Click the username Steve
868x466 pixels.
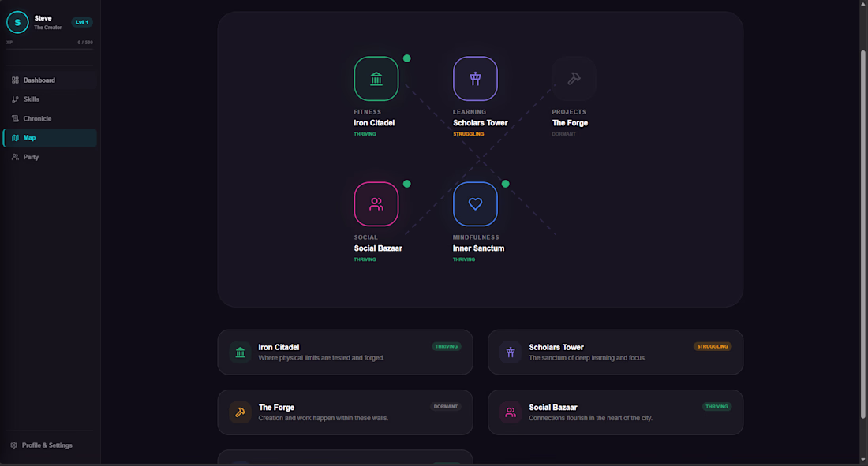43,18
